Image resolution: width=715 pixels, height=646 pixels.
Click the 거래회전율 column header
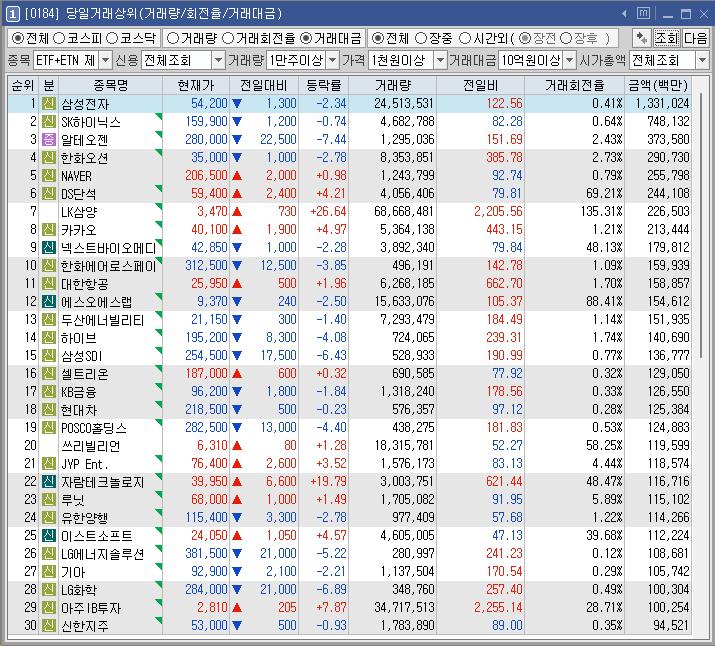pyautogui.click(x=575, y=85)
